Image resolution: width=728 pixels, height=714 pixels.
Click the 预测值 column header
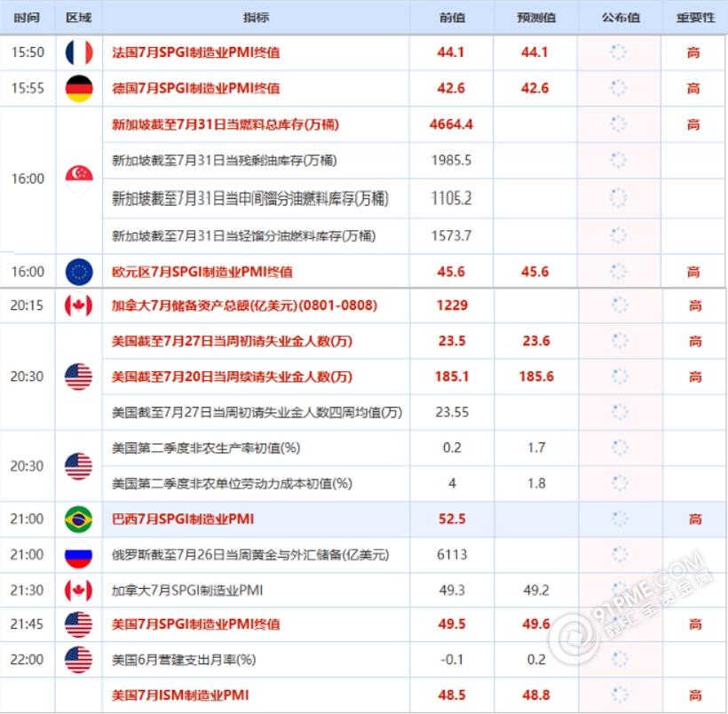(x=536, y=18)
